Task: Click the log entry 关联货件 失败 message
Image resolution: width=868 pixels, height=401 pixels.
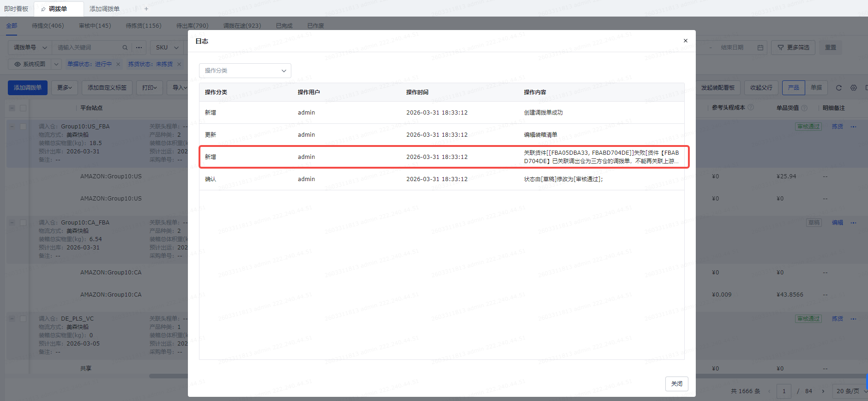Action: click(601, 157)
